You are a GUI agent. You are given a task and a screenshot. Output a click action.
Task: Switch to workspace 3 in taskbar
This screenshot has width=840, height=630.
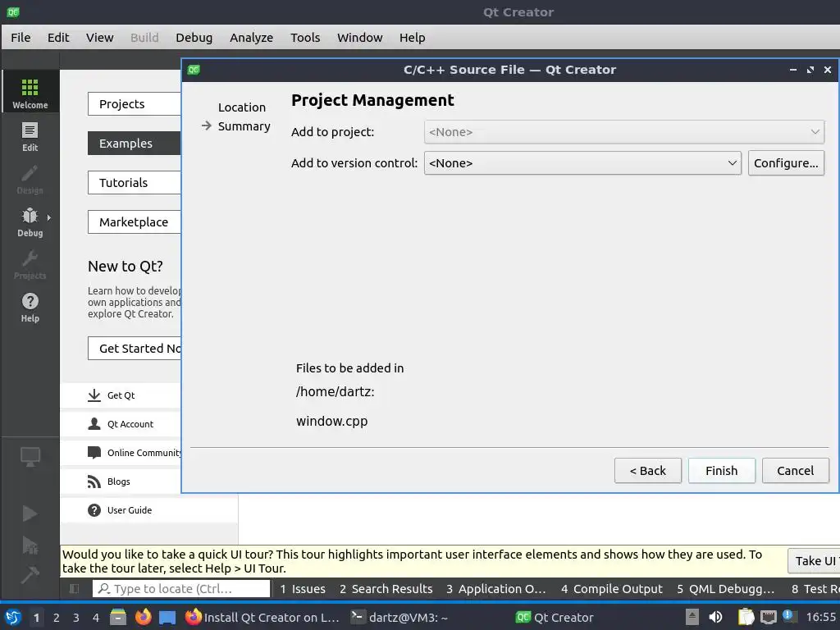point(76,618)
